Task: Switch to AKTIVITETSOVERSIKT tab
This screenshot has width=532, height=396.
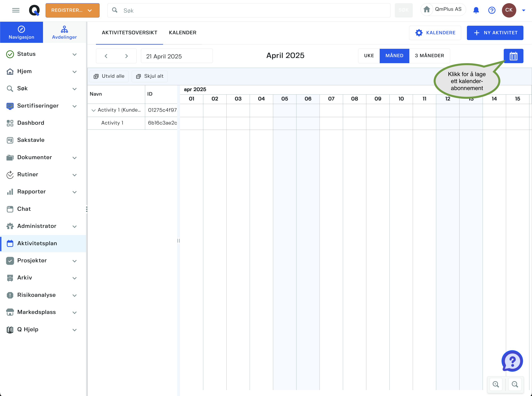Action: [129, 33]
